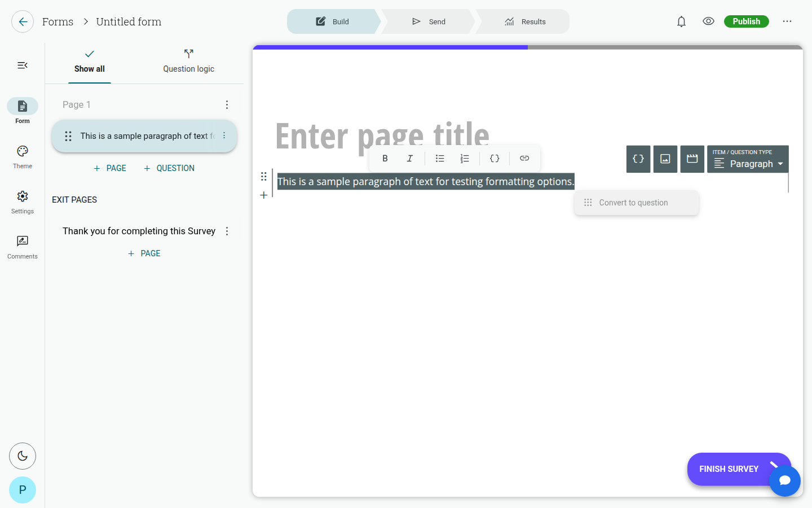
Task: Switch to the Send step
Action: click(429, 21)
